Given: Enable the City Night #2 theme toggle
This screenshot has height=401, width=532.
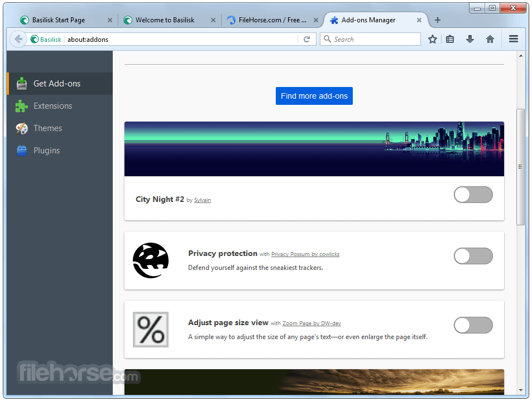Looking at the screenshot, I should [473, 195].
